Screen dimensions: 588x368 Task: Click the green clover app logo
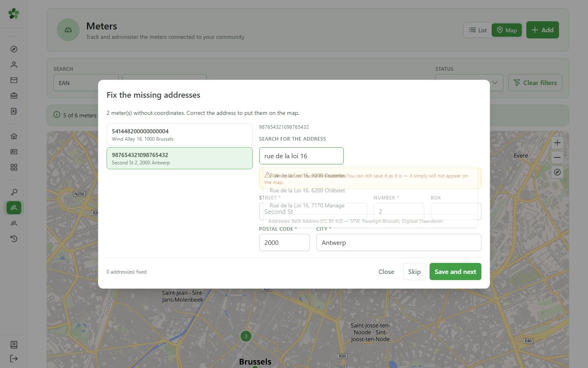pos(14,13)
